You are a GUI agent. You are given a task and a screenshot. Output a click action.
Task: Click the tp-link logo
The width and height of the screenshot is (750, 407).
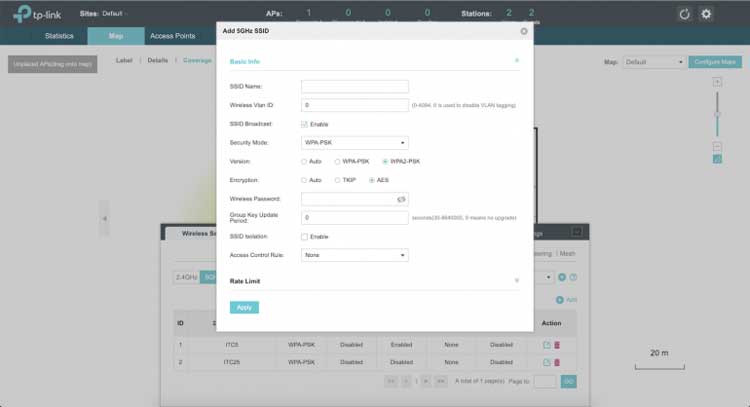coord(37,14)
